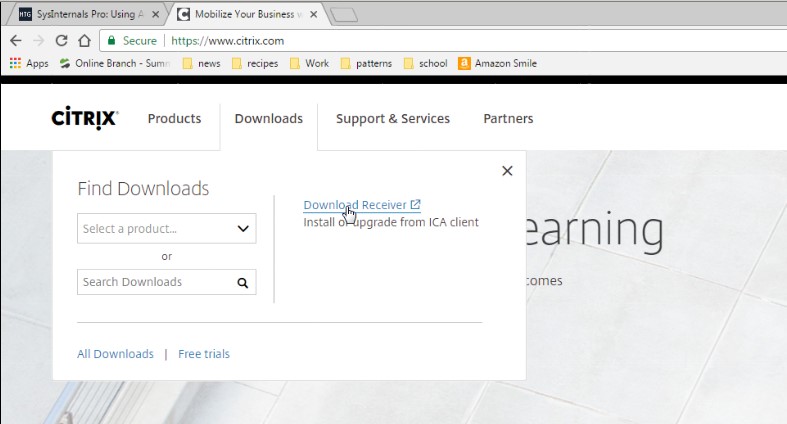Click the address bar URL
Image resolution: width=787 pixels, height=424 pixels.
(227, 41)
